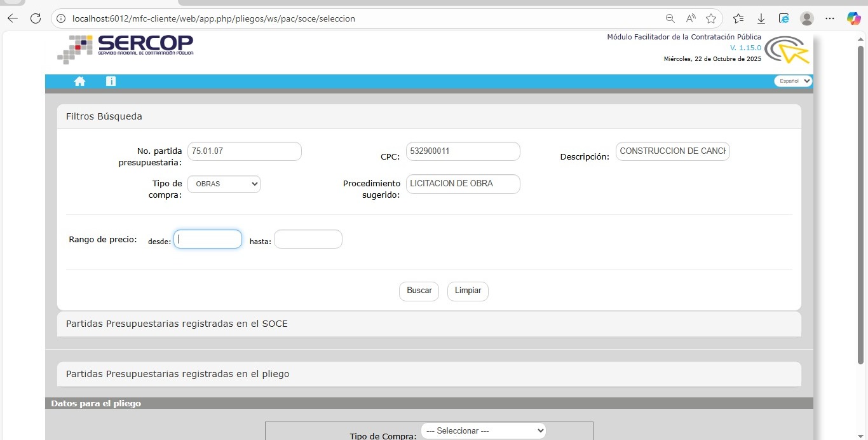868x440 pixels.
Task: Open Internet Explorer mode icon
Action: (784, 18)
